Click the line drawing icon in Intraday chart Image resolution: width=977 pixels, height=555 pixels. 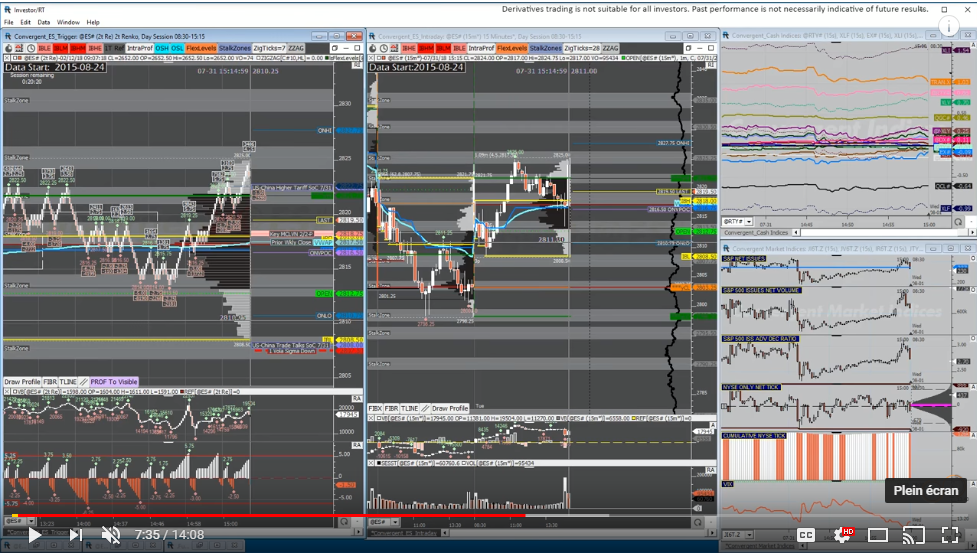click(x=426, y=408)
